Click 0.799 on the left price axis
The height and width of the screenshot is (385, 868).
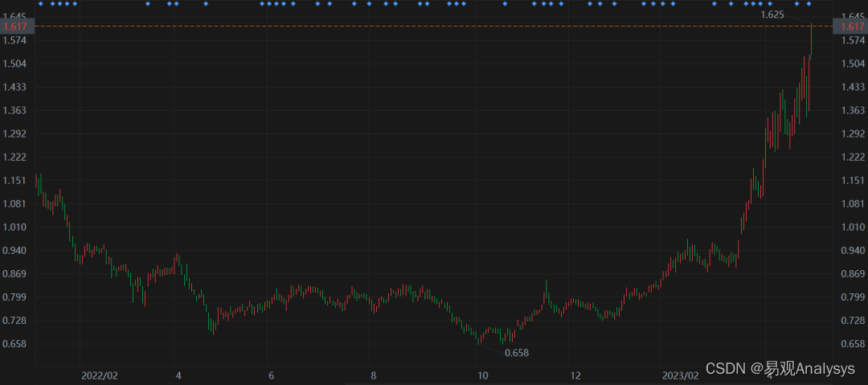(15, 297)
